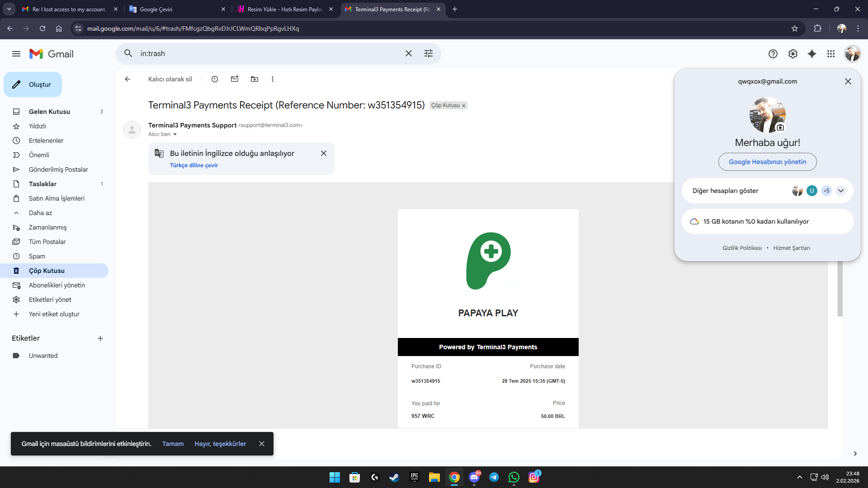Open Chrome profile avatar in toolbar
The width and height of the screenshot is (868, 488).
coord(842,28)
